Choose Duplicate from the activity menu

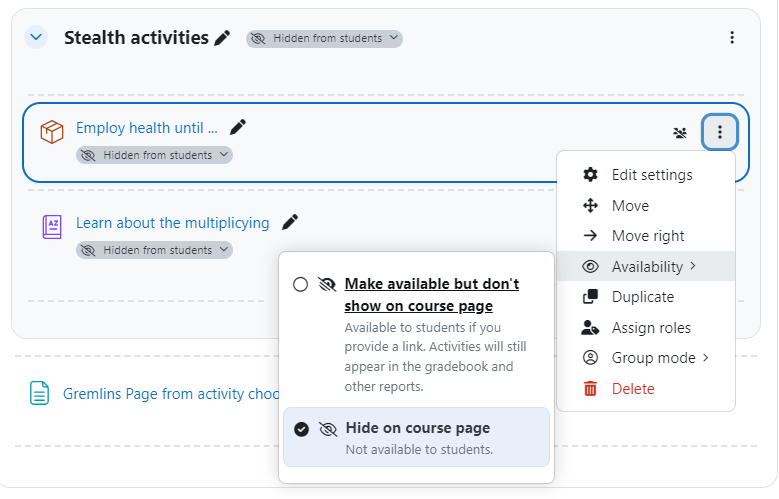pos(645,297)
